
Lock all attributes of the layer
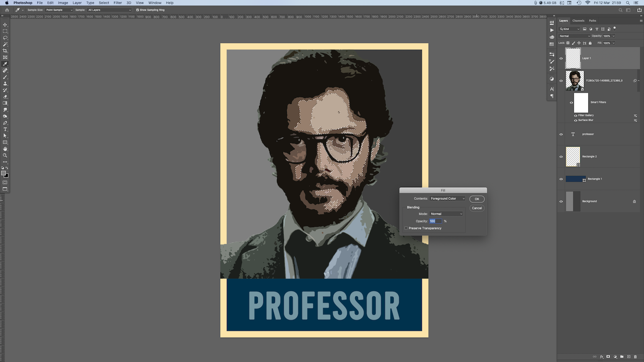pyautogui.click(x=590, y=43)
